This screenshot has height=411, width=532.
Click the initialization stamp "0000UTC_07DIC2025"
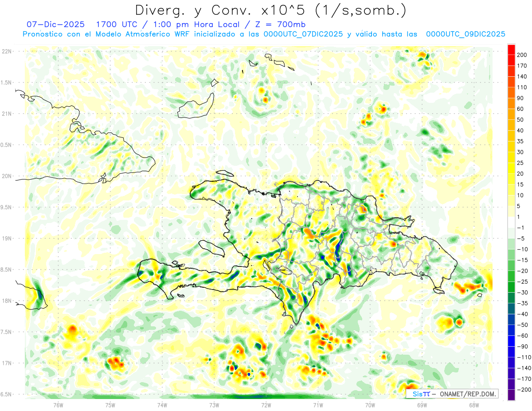tap(303, 34)
